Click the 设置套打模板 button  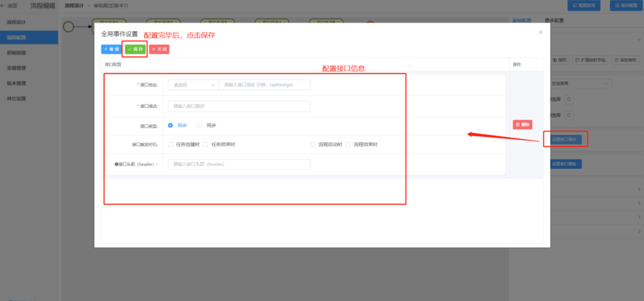pyautogui.click(x=565, y=164)
